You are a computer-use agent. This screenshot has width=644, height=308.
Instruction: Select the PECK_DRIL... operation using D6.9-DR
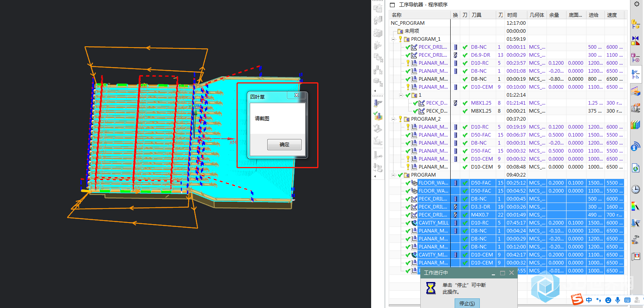433,55
